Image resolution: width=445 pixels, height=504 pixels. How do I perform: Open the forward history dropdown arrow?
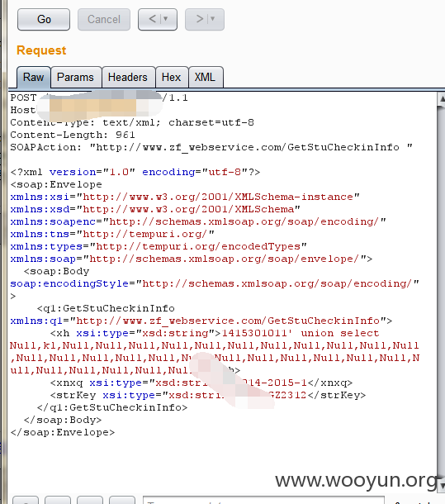pyautogui.click(x=213, y=19)
